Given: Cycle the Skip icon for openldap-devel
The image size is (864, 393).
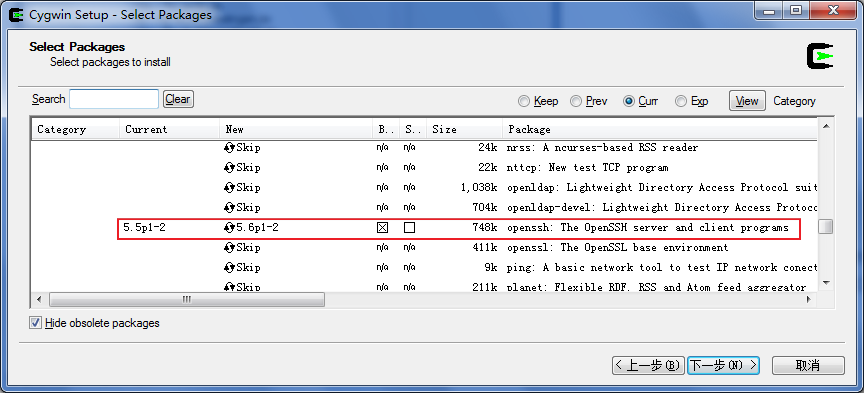Looking at the screenshot, I should pyautogui.click(x=230, y=208).
